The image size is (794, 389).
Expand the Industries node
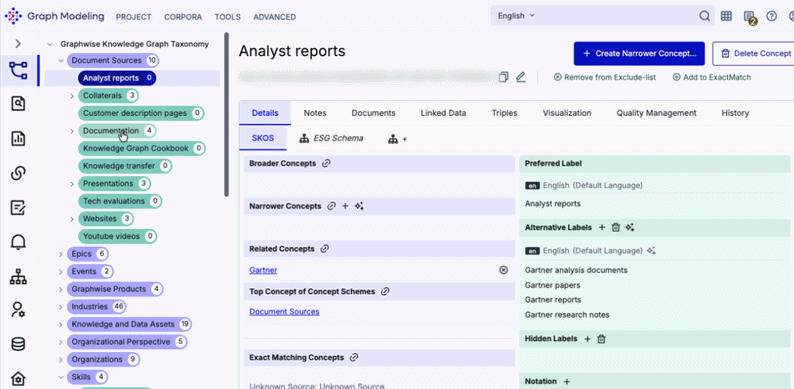(61, 307)
